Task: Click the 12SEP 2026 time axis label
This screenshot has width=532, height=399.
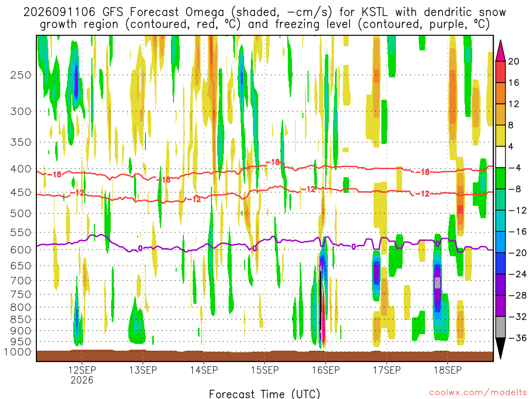Action: point(82,375)
